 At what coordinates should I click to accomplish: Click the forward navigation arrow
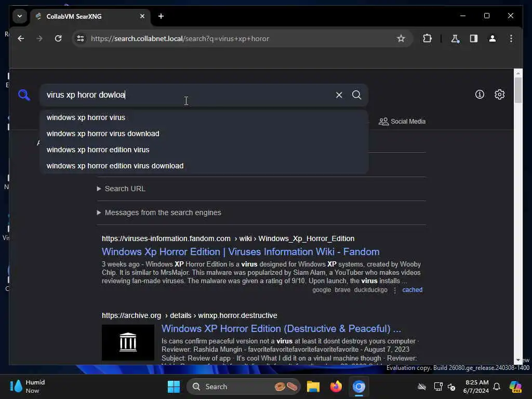coord(39,38)
